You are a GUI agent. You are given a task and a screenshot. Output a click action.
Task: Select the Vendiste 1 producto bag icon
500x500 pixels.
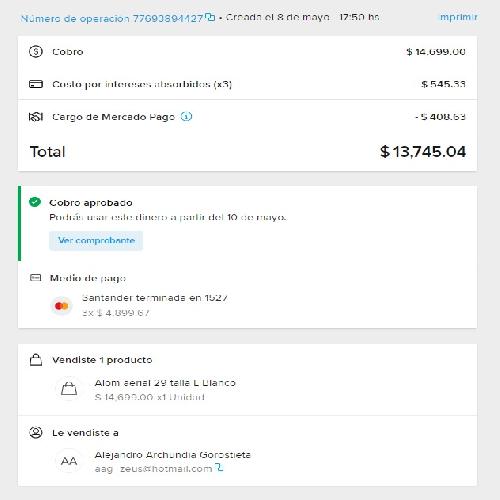coord(36,360)
